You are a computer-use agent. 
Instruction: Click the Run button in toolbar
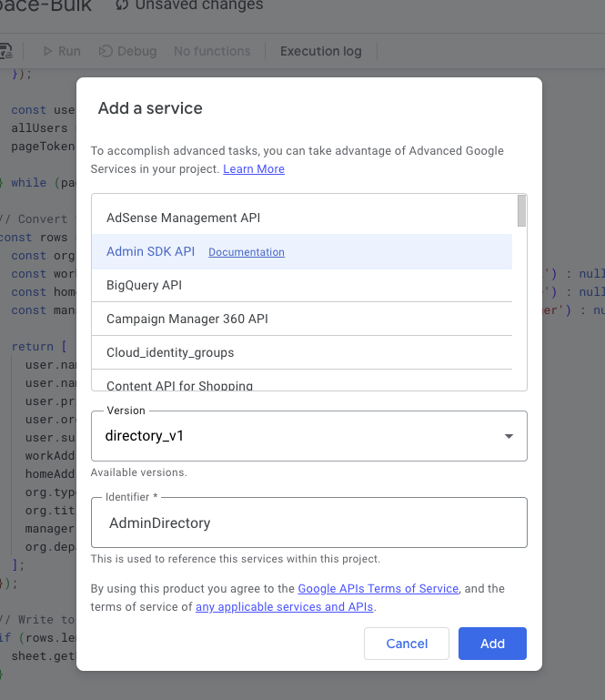(61, 51)
